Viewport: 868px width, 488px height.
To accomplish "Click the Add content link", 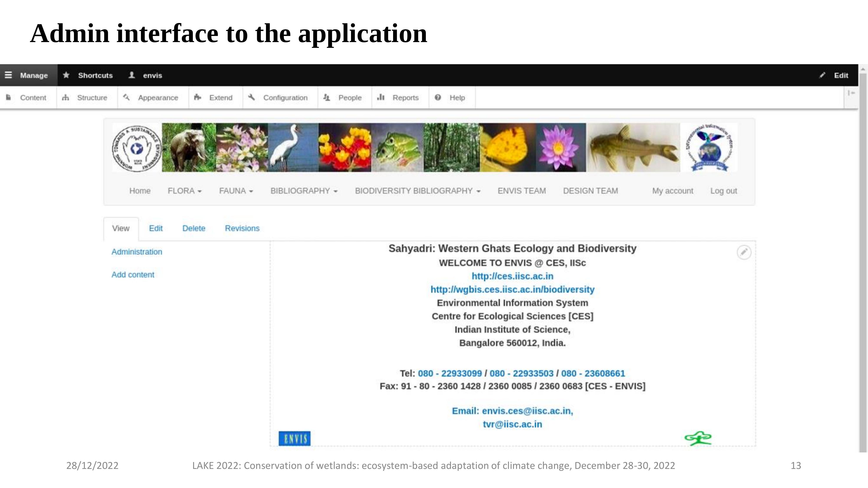I will (133, 275).
